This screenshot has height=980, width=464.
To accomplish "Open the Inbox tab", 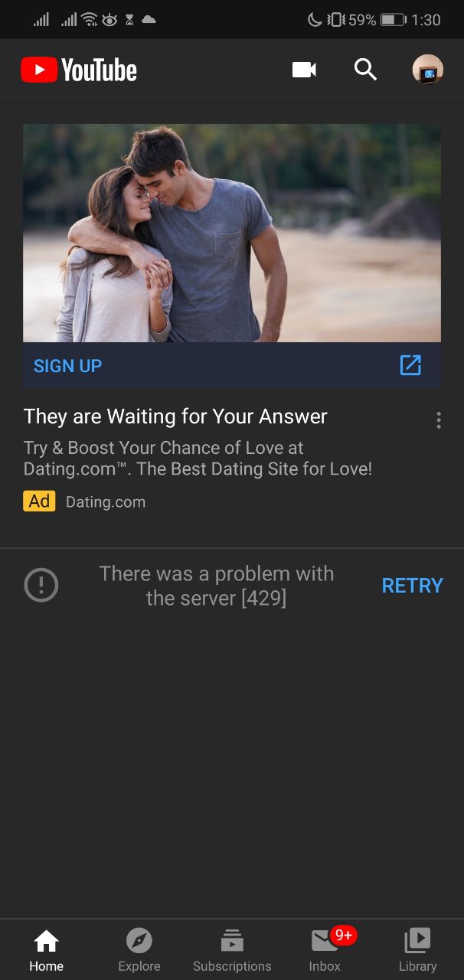I will click(x=325, y=950).
